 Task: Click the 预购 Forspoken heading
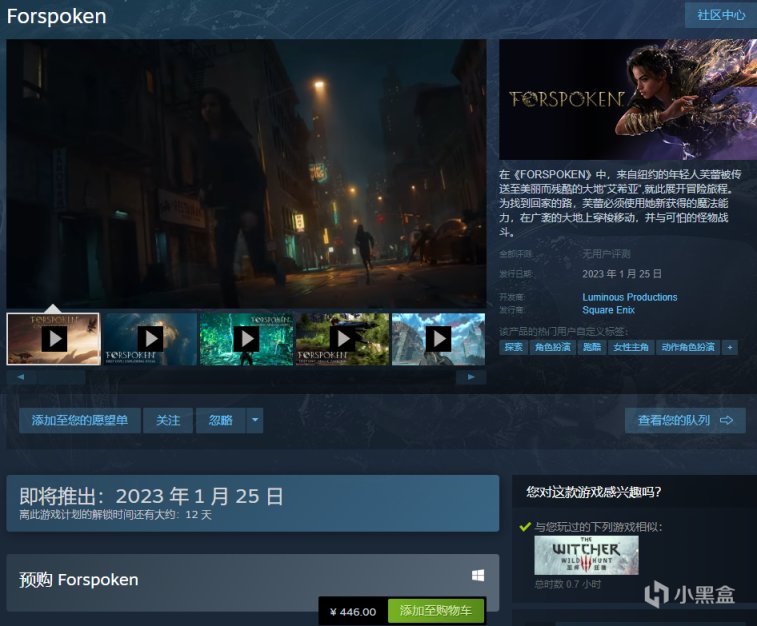pyautogui.click(x=79, y=579)
